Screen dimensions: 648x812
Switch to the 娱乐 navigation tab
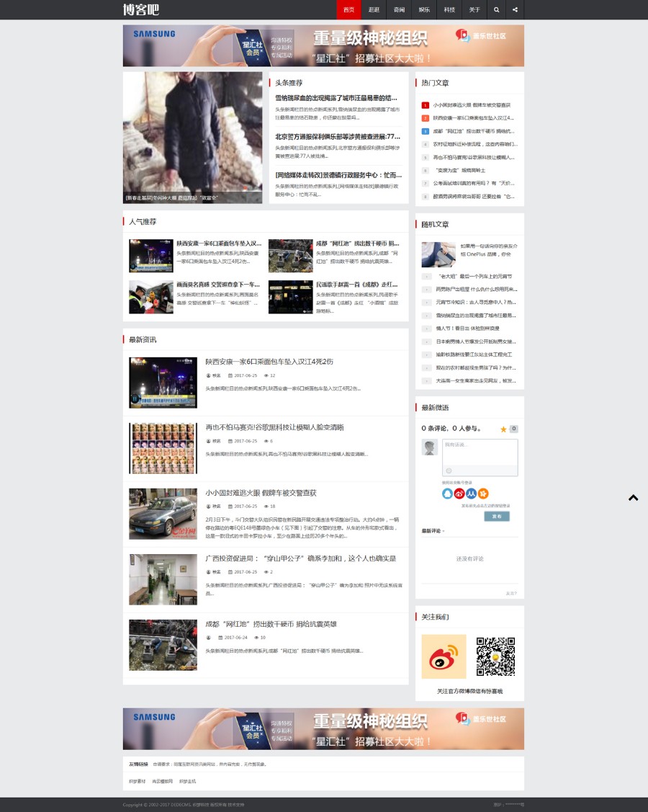click(424, 9)
